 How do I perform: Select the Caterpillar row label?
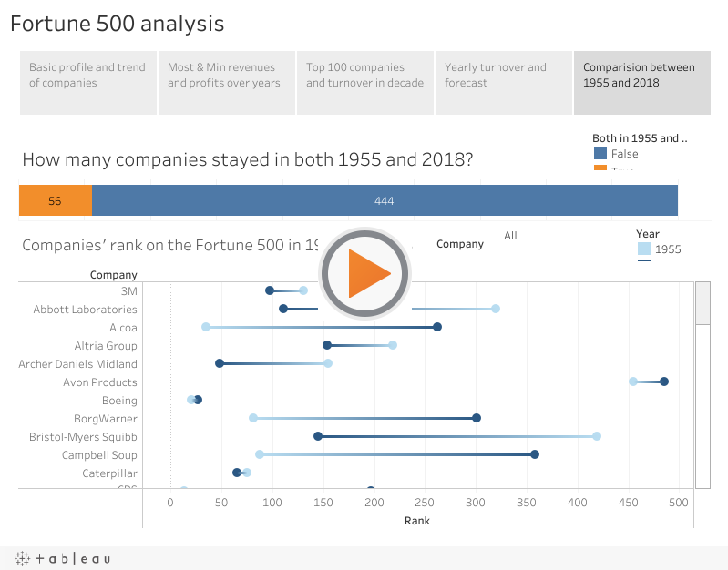[x=109, y=473]
